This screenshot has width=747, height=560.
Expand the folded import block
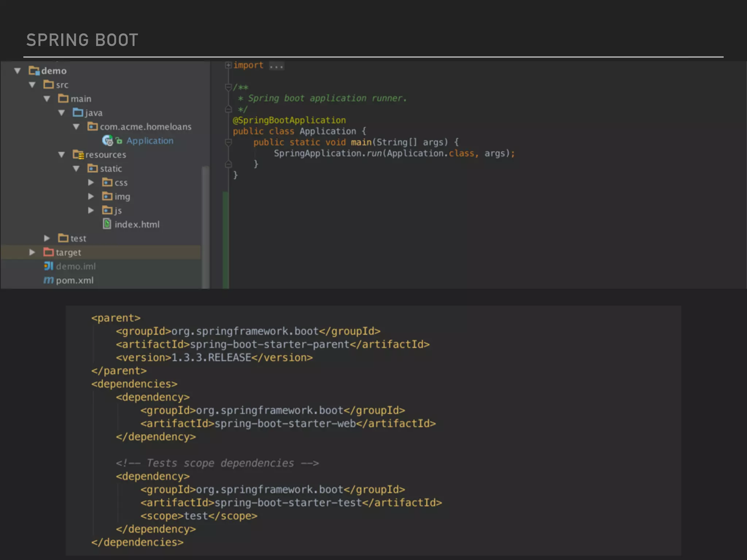point(228,65)
